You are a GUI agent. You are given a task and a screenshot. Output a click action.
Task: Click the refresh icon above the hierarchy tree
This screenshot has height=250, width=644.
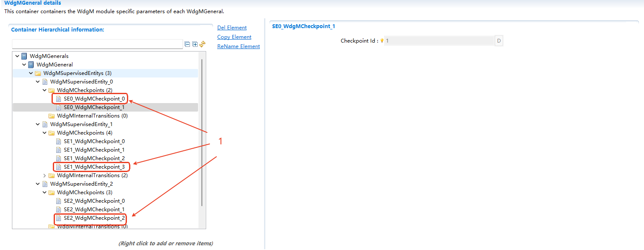pos(202,43)
